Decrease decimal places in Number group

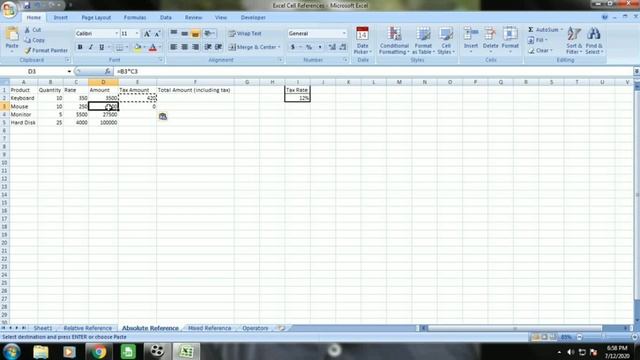tap(343, 47)
